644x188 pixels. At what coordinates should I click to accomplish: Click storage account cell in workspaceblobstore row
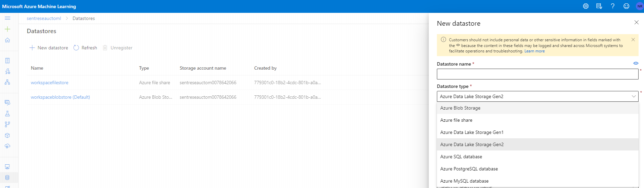208,97
